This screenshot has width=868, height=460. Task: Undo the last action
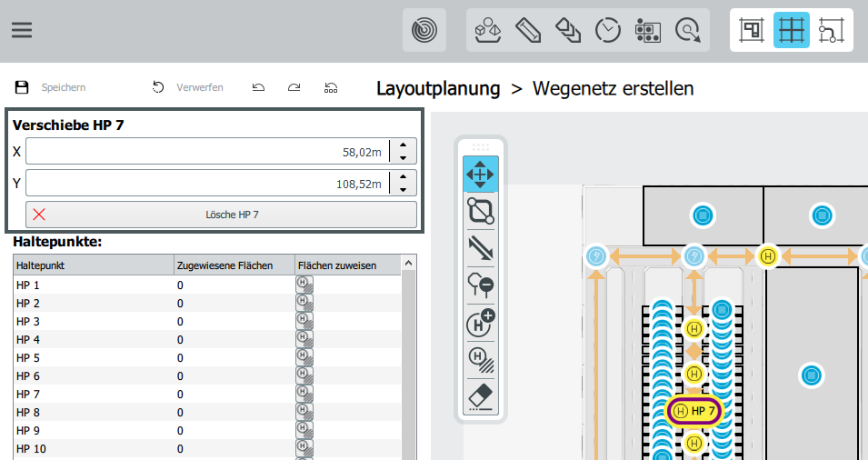pos(259,87)
